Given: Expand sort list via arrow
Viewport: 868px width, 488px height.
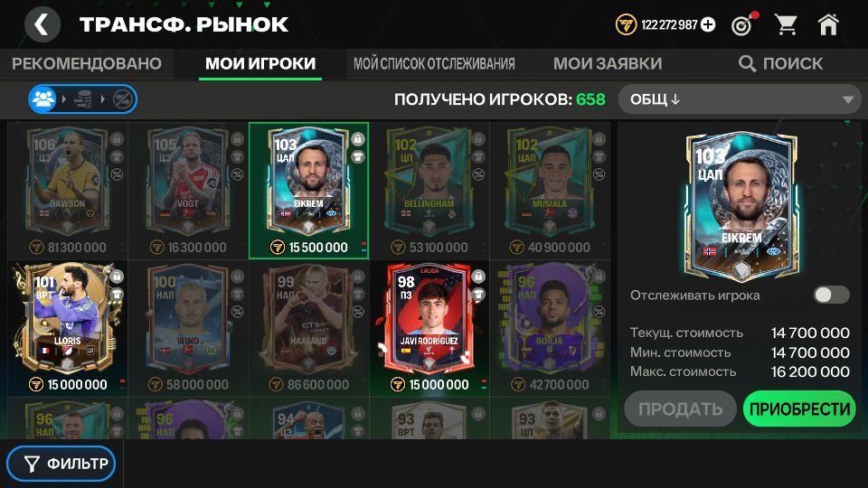Looking at the screenshot, I should pos(847,100).
